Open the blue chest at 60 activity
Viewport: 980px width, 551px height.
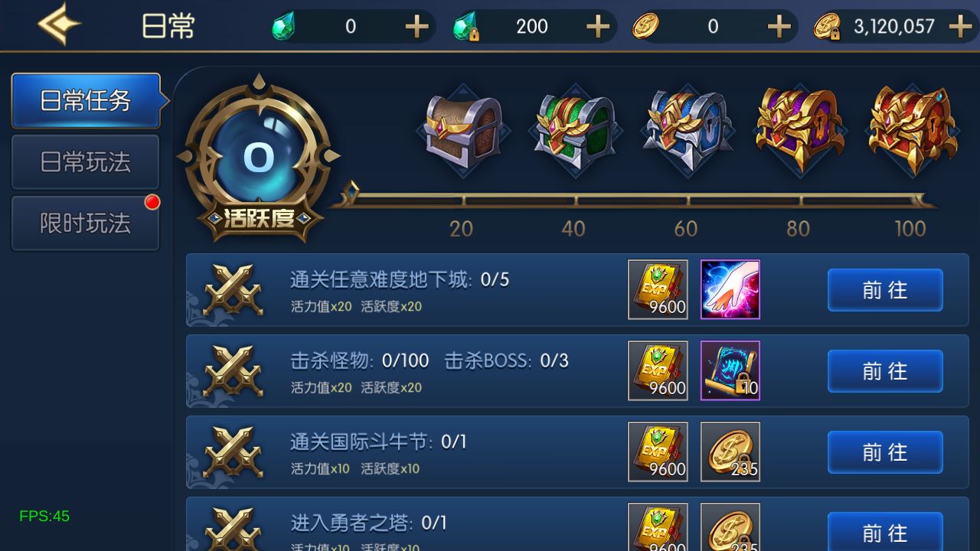pyautogui.click(x=687, y=131)
